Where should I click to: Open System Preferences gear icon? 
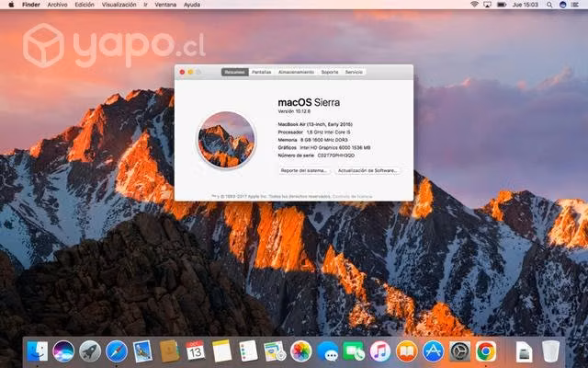pyautogui.click(x=459, y=351)
